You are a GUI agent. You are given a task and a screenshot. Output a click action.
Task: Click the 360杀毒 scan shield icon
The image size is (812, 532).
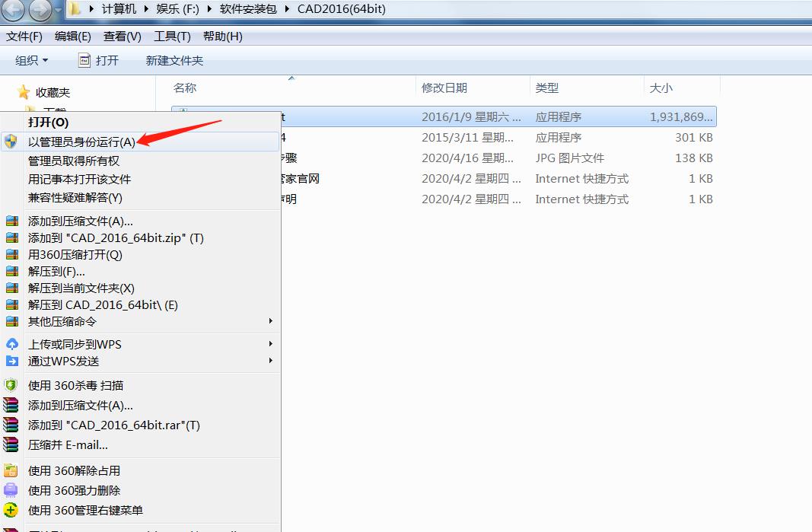tap(11, 385)
